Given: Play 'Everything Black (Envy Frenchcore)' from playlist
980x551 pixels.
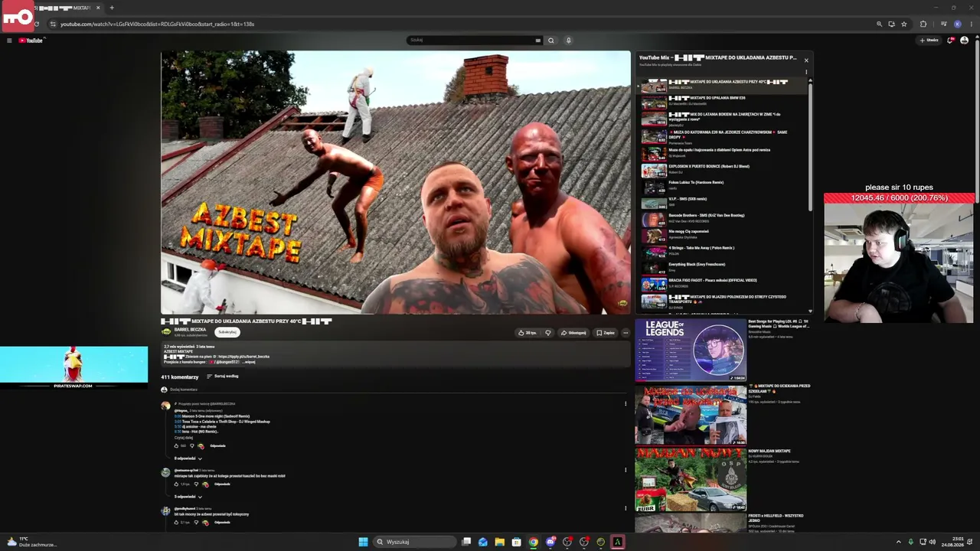Looking at the screenshot, I should point(724,267).
